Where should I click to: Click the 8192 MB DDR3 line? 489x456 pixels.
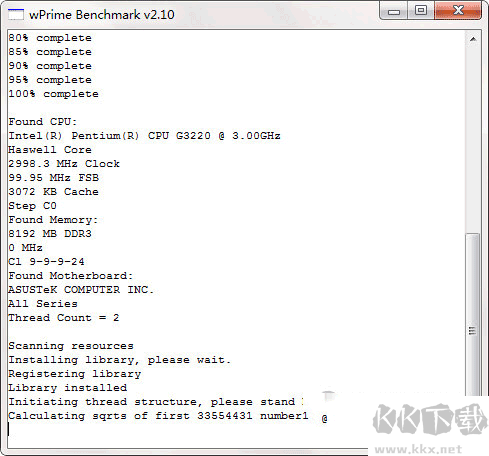(50, 234)
